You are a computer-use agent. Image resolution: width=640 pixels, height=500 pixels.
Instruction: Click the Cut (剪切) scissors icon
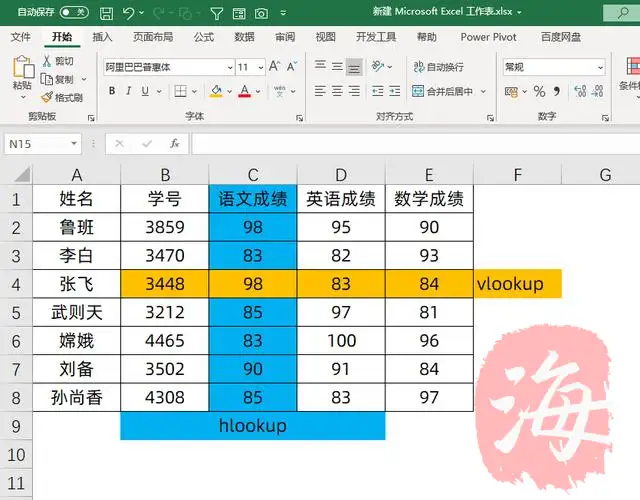click(47, 61)
